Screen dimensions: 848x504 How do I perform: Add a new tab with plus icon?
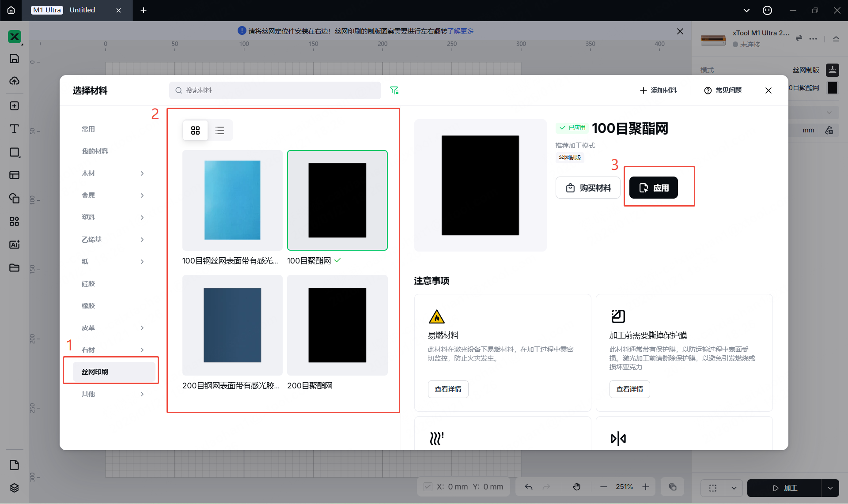point(144,10)
